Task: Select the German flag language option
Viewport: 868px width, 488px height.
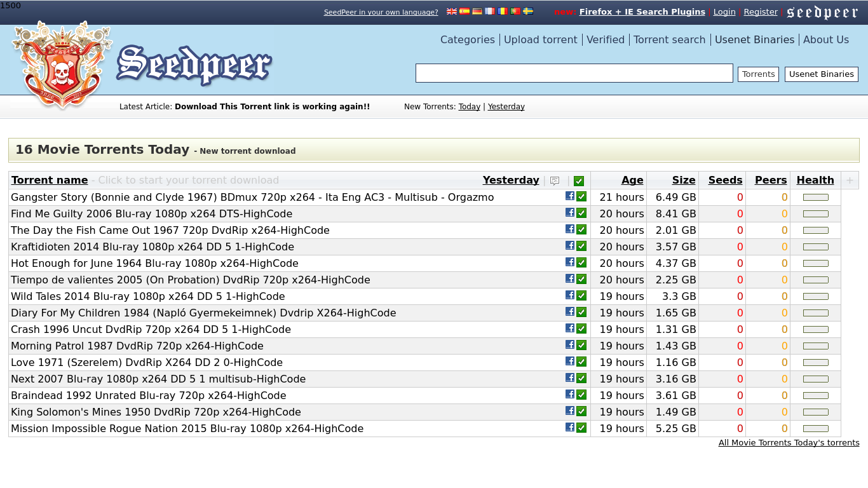Action: coord(477,11)
